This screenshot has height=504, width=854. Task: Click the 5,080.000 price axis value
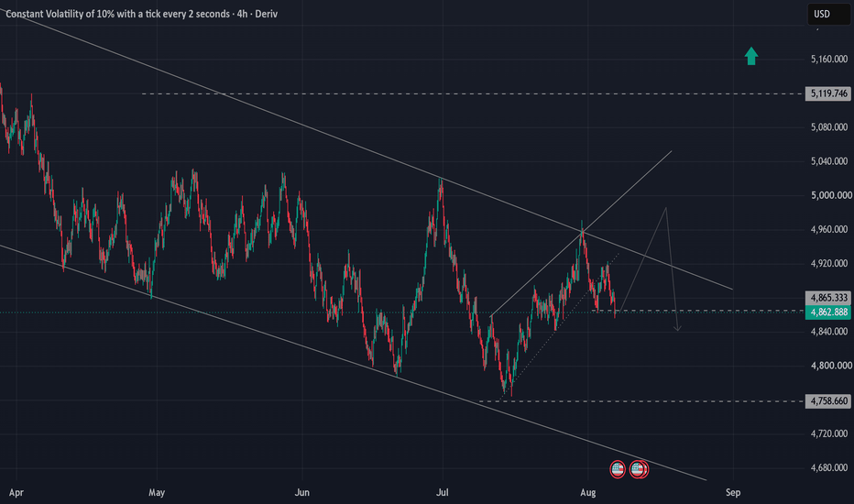(829, 127)
